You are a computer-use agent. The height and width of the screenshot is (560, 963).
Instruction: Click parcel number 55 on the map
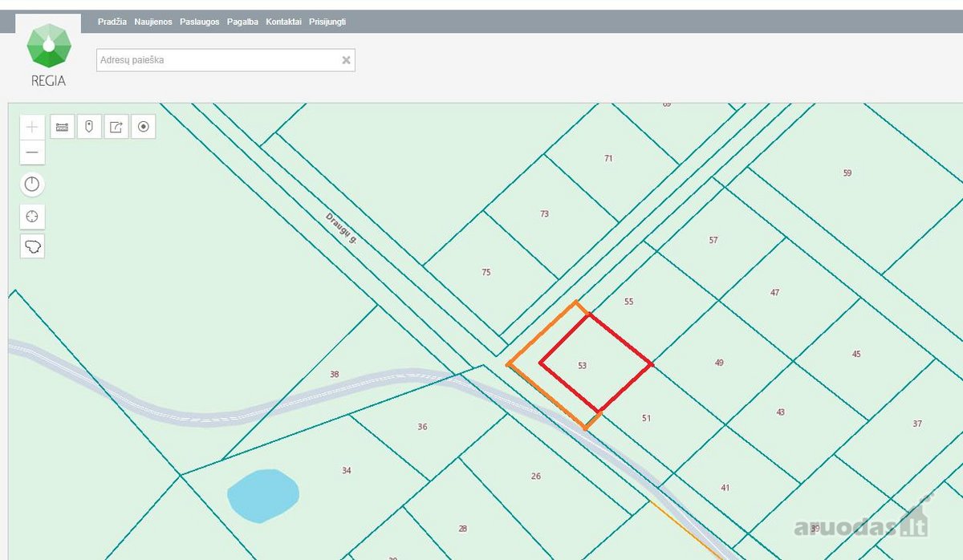point(629,302)
